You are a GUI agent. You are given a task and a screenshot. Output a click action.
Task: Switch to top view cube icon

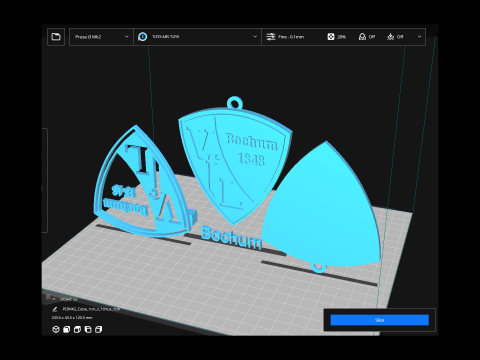point(77,329)
